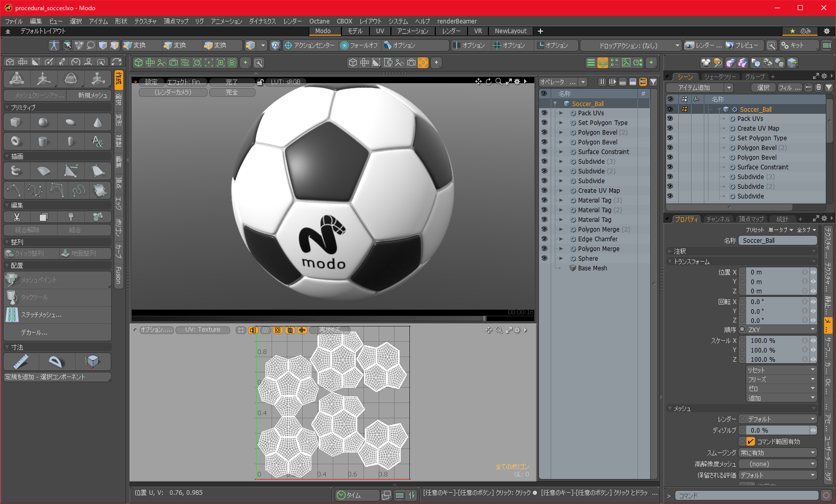Click the Displacement 0.0 % slider field
This screenshot has height=504, width=836.
tap(777, 431)
